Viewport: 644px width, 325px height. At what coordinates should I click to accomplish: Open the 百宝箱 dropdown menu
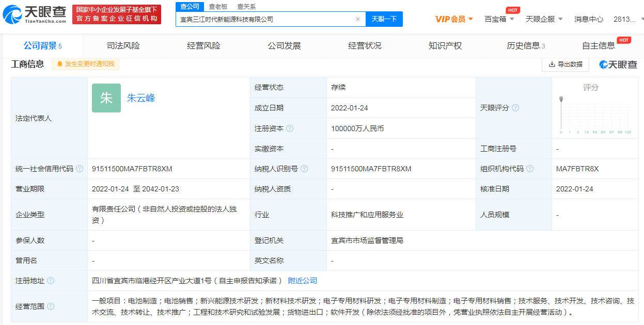(499, 19)
